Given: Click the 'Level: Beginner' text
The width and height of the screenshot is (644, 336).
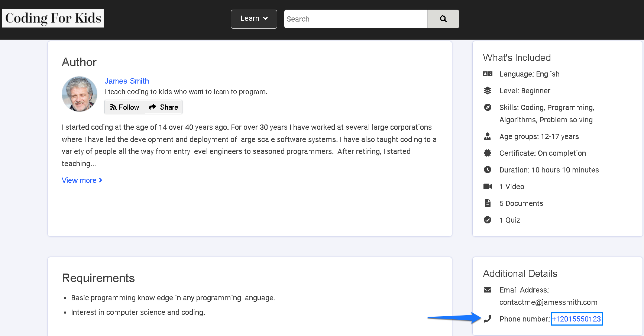Looking at the screenshot, I should (525, 91).
